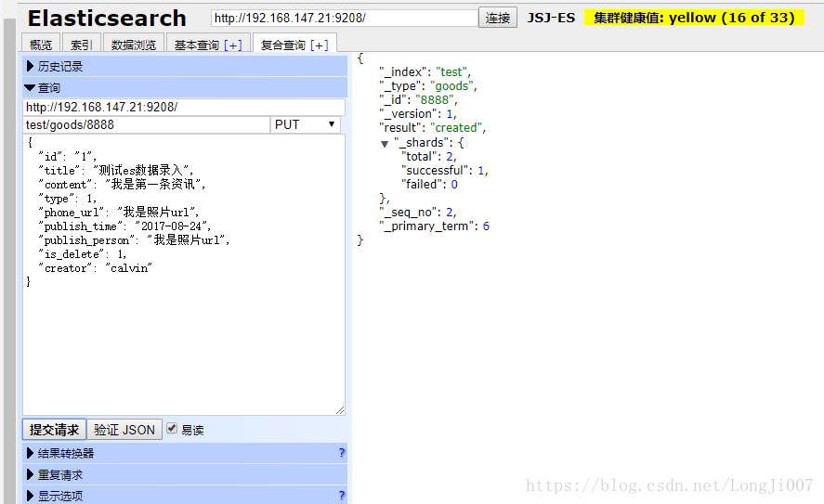Click the "_type": "goods" line
Image resolution: width=824 pixels, height=504 pixels.
427,85
